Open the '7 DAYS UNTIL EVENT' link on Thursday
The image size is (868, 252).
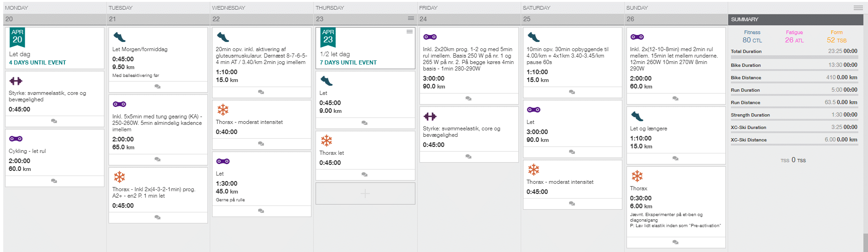pyautogui.click(x=348, y=63)
